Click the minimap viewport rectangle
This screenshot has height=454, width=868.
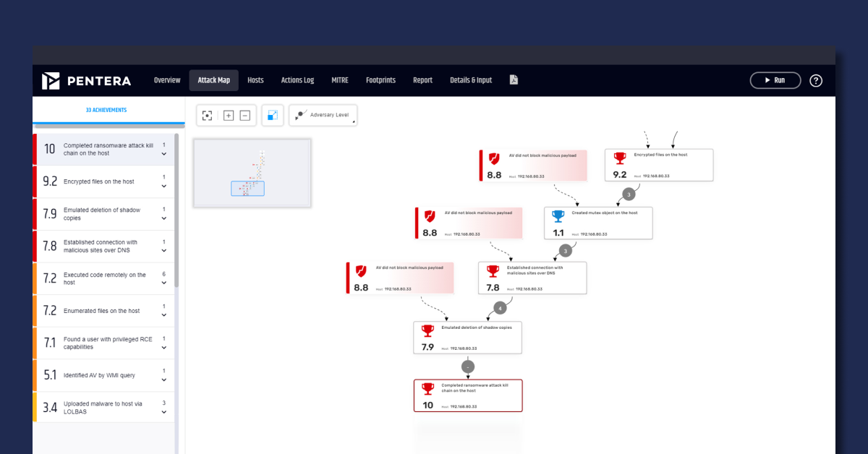click(247, 188)
